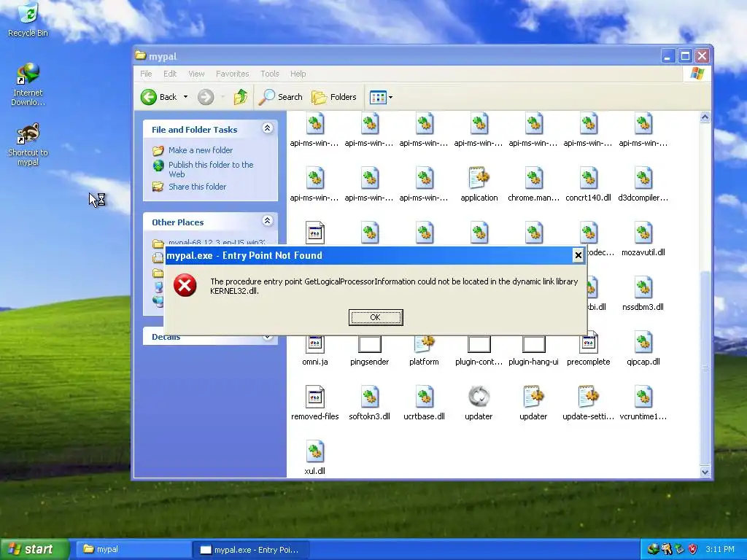Click the precomplete file name

[589, 362]
